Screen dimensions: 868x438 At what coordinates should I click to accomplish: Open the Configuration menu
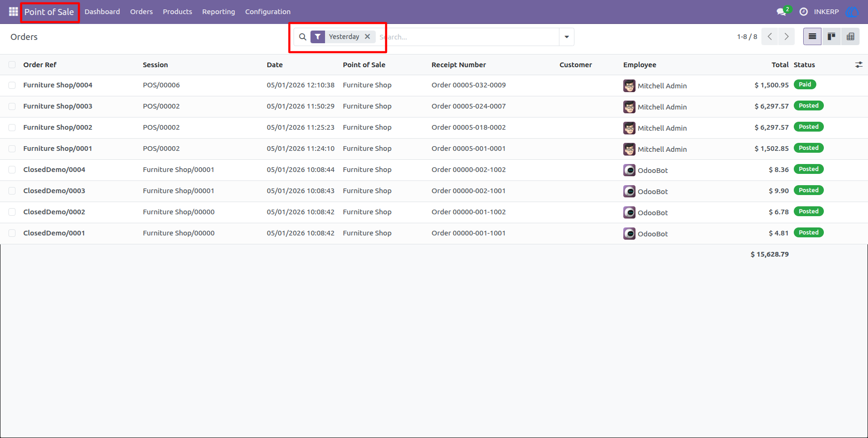(x=268, y=12)
